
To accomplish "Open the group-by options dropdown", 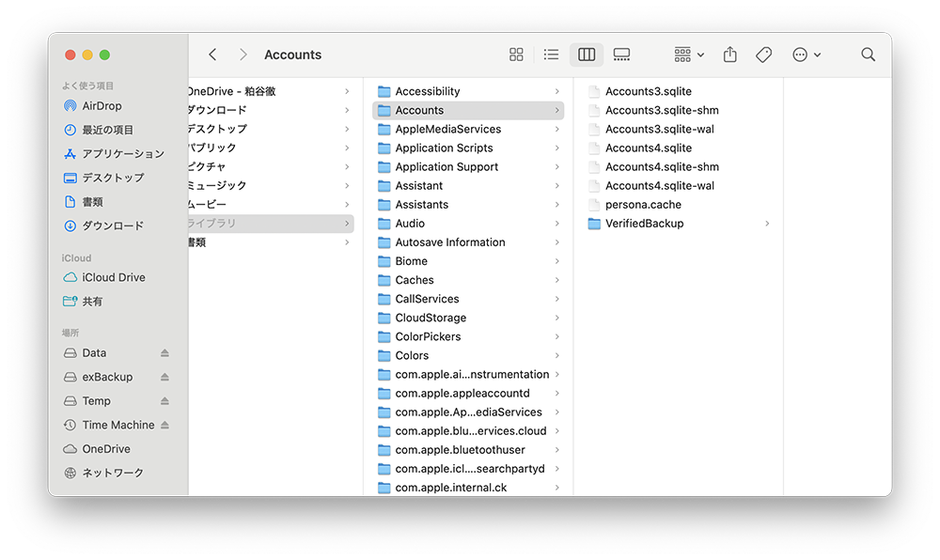I will [x=689, y=54].
